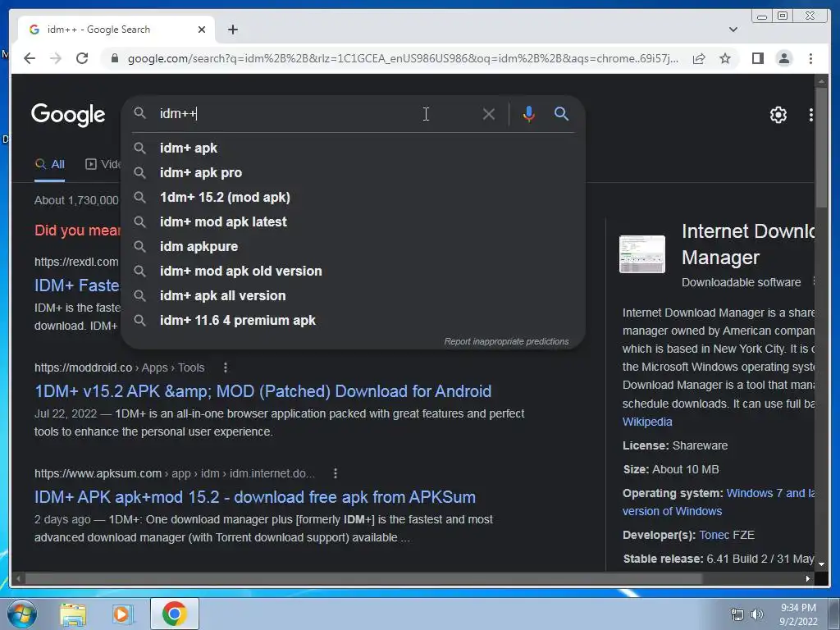The height and width of the screenshot is (630, 840).
Task: Bookmark this page with the star icon
Action: coord(725,58)
